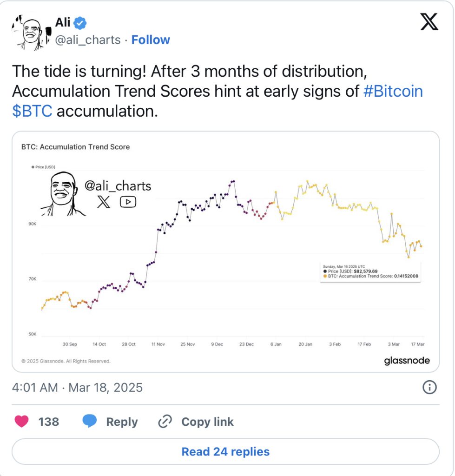Click the @ali_charts handle under the name
This screenshot has width=455, height=476.
(88, 40)
